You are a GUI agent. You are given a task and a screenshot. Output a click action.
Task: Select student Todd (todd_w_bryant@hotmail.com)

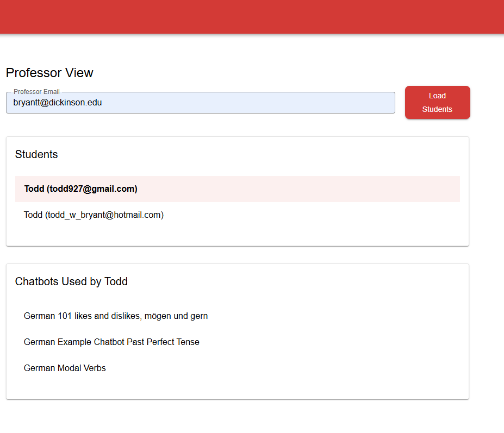point(237,215)
